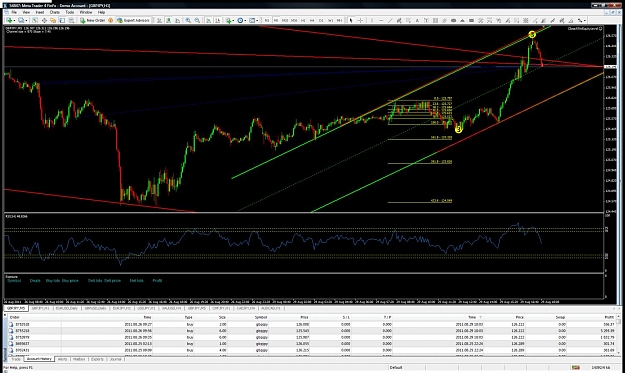Open the Help menu
This screenshot has width=625, height=373.
pos(101,12)
